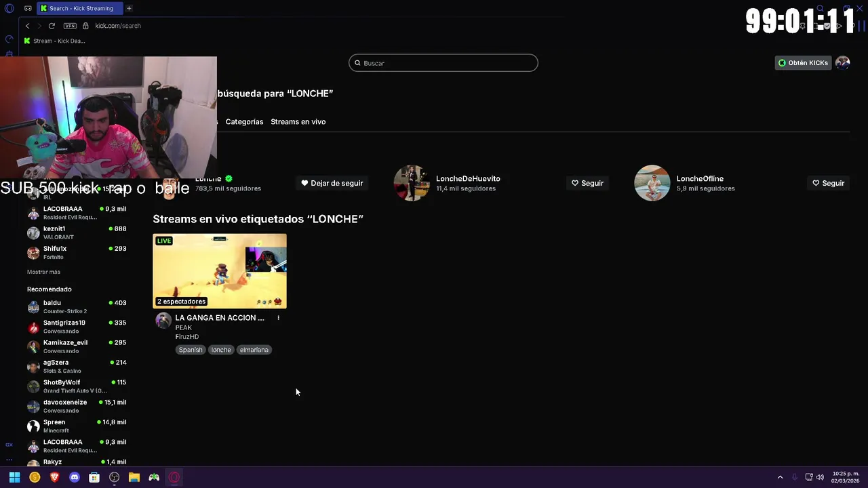Click the LA GANGA EN ACCION title
This screenshot has height=488, width=868.
[x=220, y=317]
